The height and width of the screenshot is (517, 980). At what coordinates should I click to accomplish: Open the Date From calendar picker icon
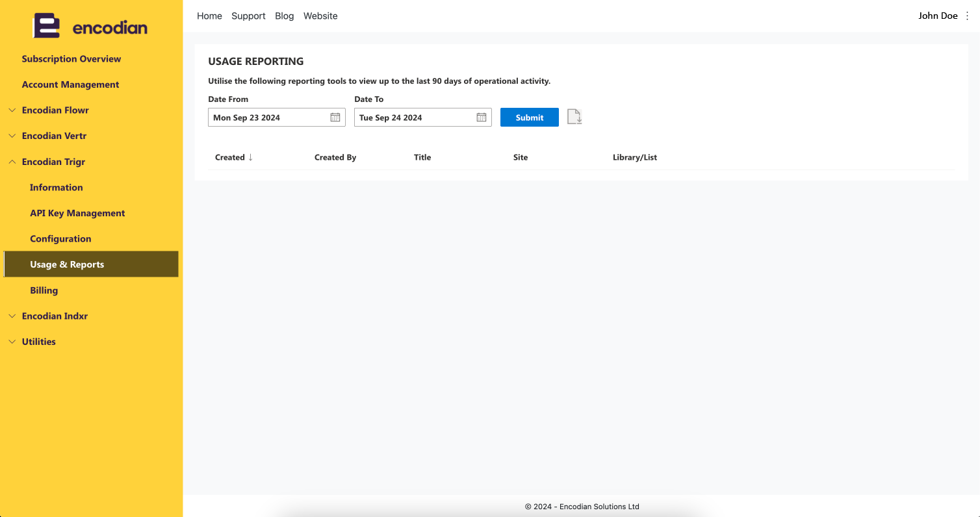(335, 118)
